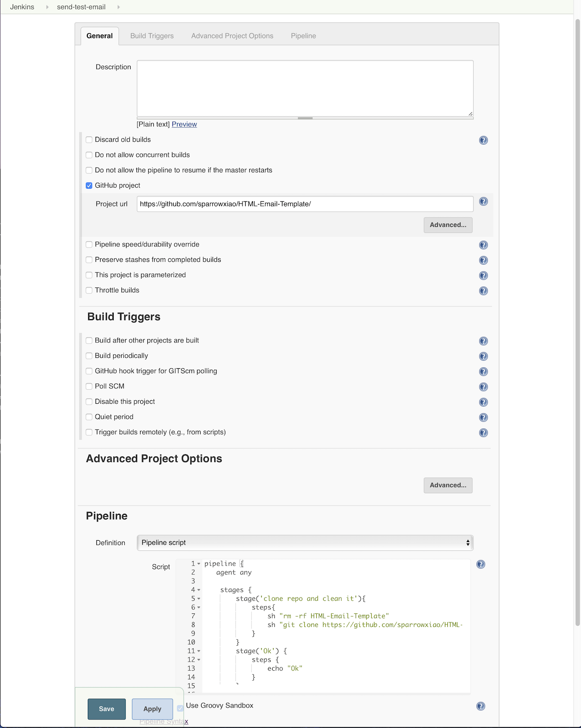The height and width of the screenshot is (728, 581).
Task: Show help for Disable this project
Action: coord(483,402)
